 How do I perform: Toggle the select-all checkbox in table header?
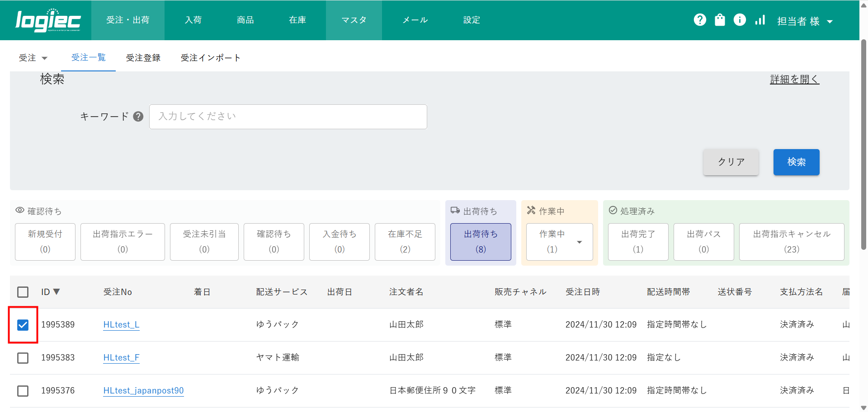tap(23, 292)
